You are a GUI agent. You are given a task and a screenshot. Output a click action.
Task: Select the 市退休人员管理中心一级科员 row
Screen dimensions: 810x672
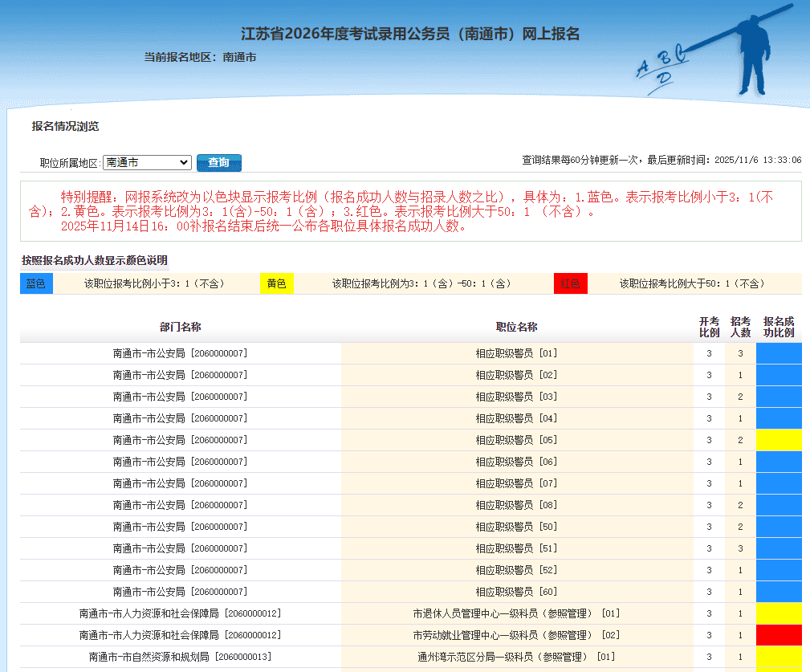pyautogui.click(x=518, y=613)
